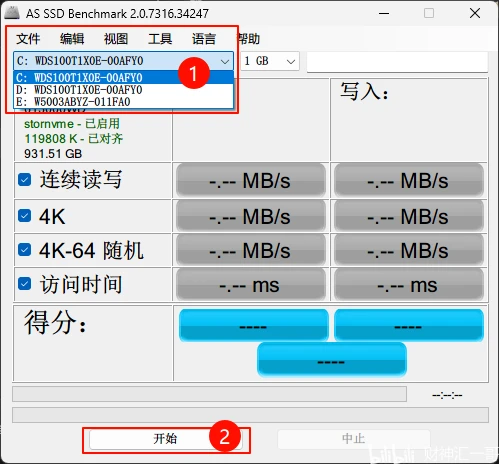Click the 开始 button to start benchmark
The width and height of the screenshot is (499, 464).
(165, 439)
